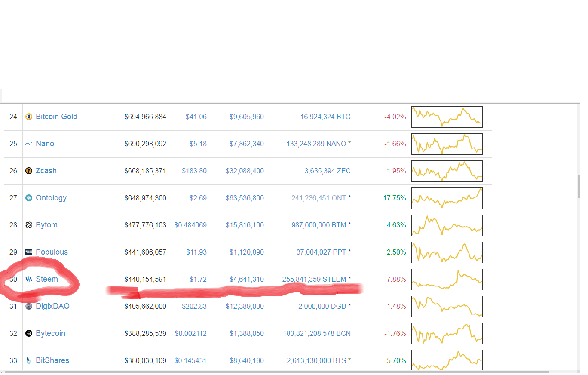The image size is (588, 375).
Task: Open Bytecoin 7-day price chart
Action: 447,334
